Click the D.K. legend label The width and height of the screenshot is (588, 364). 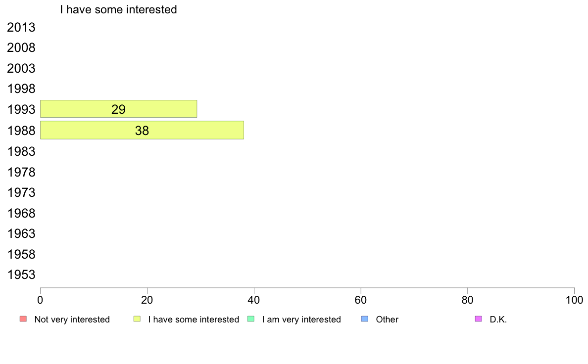coord(498,319)
